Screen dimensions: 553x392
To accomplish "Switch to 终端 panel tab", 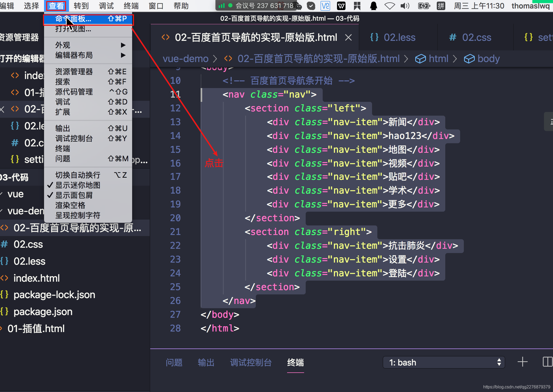I will click(x=295, y=363).
